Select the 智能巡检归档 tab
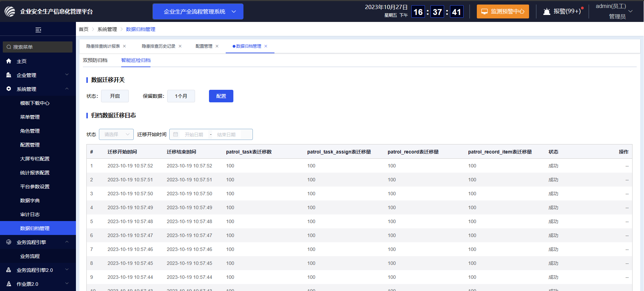Image resolution: width=644 pixels, height=291 pixels. 136,60
